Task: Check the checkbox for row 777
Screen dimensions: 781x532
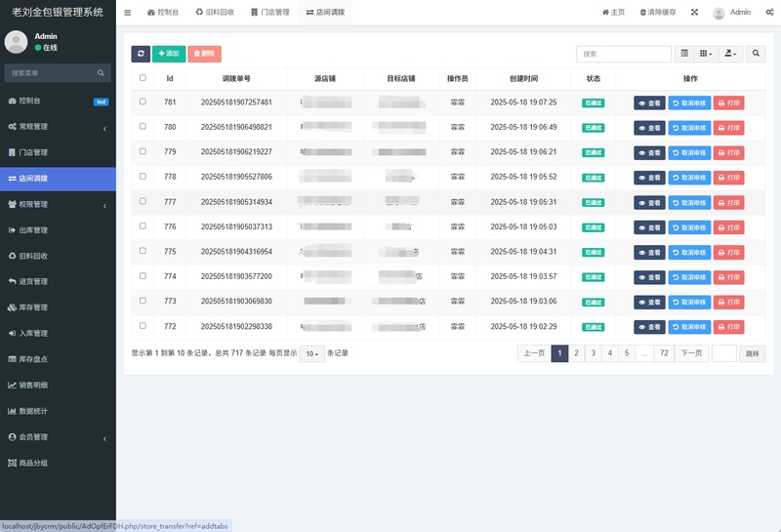Action: pos(143,201)
